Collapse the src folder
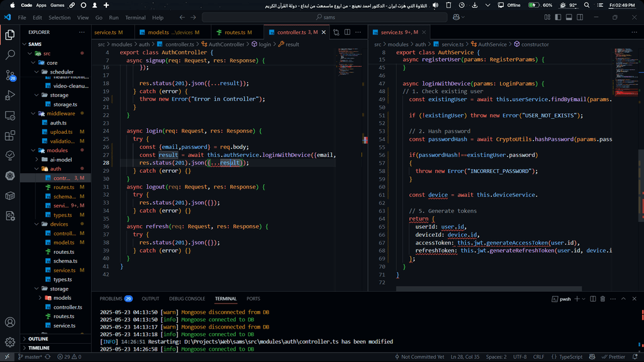This screenshot has height=362, width=644. pyautogui.click(x=30, y=53)
